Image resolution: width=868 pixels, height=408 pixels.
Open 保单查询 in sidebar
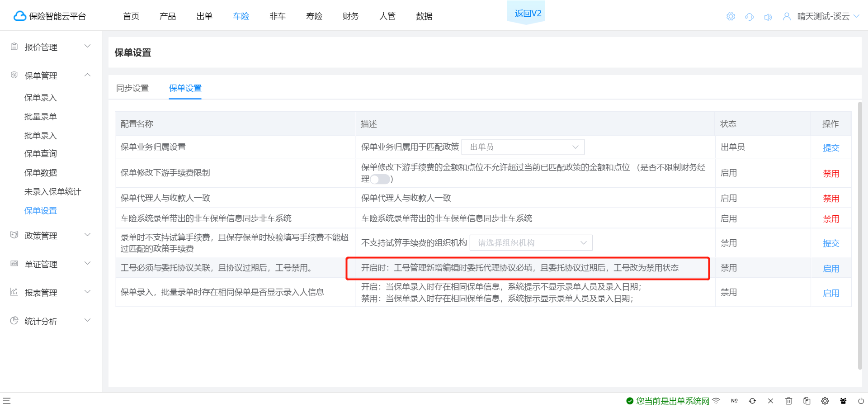click(x=41, y=154)
